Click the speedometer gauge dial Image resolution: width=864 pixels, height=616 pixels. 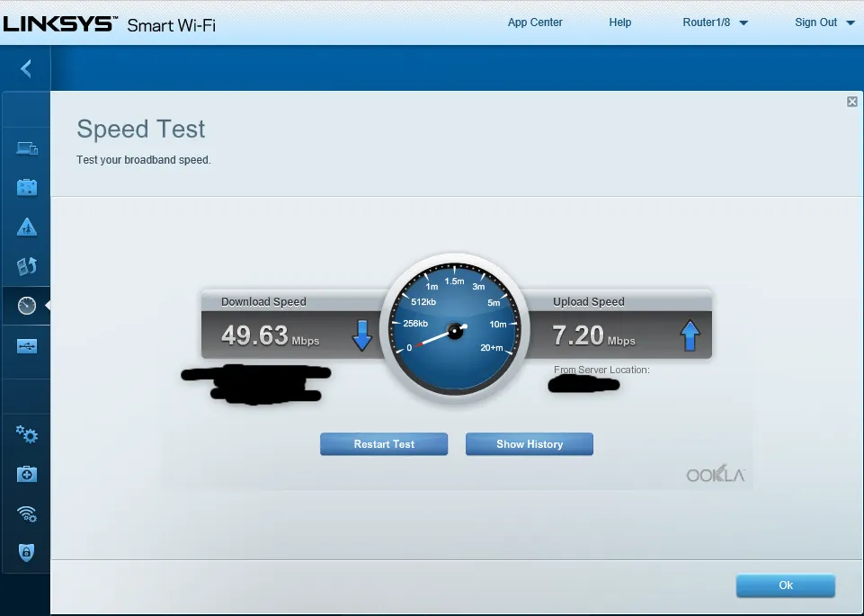(455, 329)
